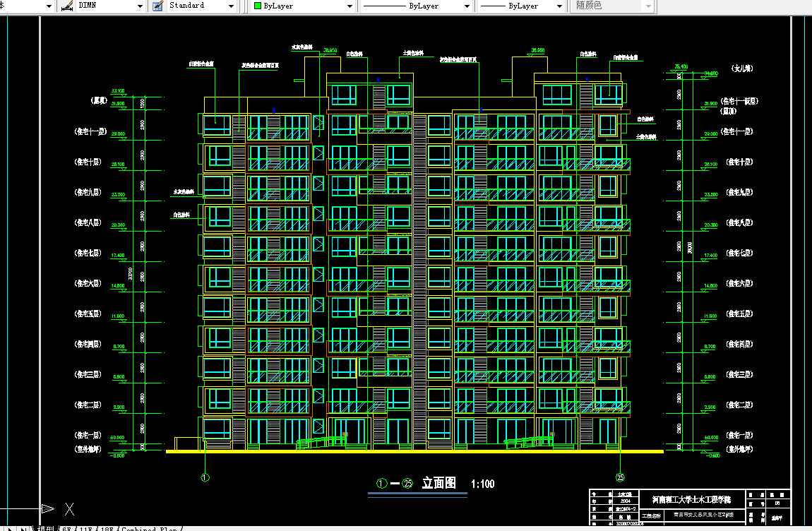Click the UCS X axis icon
This screenshot has height=531, width=812.
pos(69,509)
